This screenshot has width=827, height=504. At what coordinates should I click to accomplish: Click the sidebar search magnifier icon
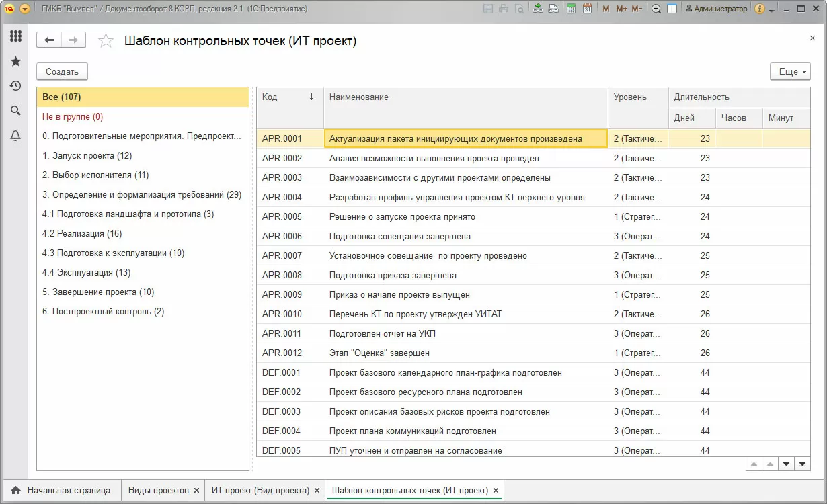[x=15, y=111]
